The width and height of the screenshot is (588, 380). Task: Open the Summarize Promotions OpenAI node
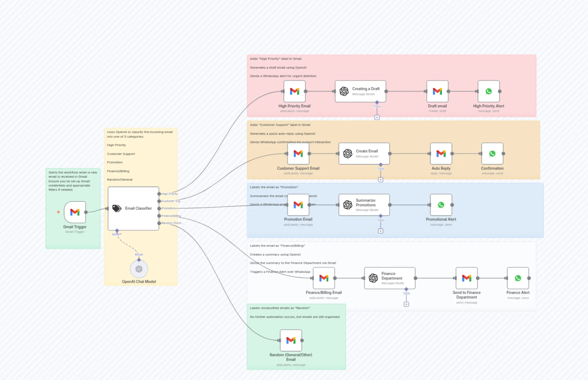(x=348, y=205)
